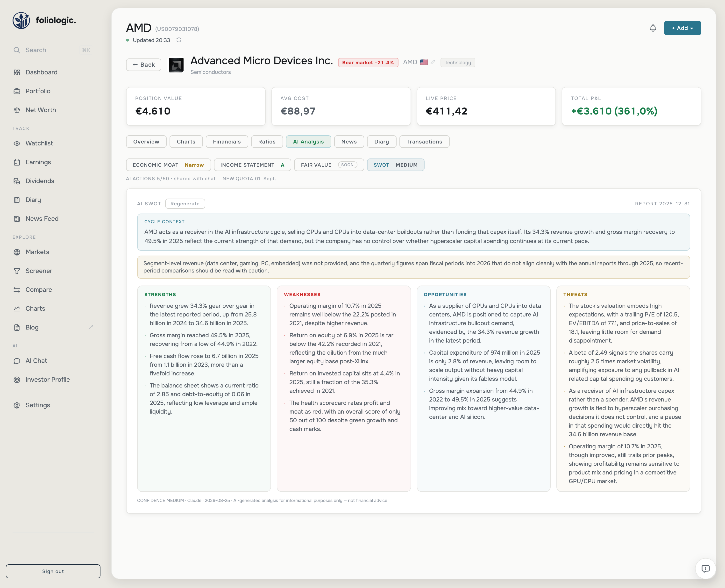The height and width of the screenshot is (588, 725).
Task: Click the Compare arrows icon
Action: 17,290
